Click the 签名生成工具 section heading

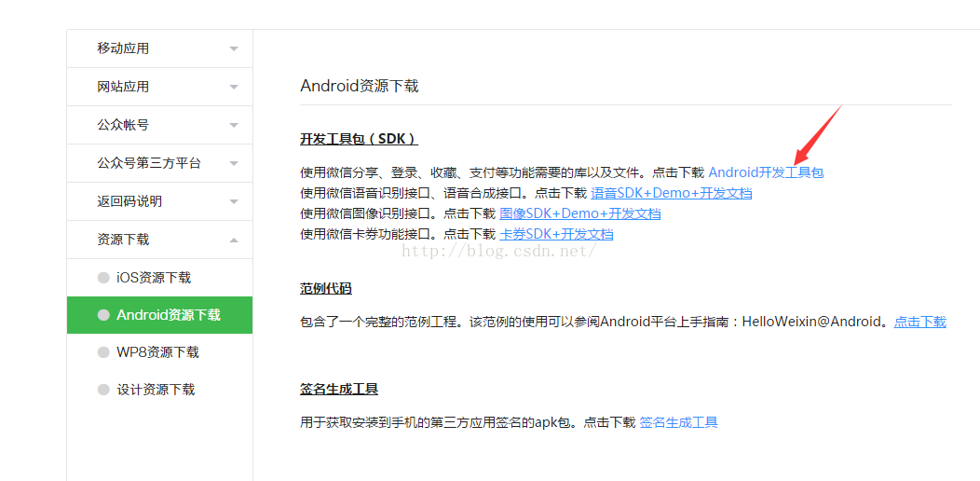pyautogui.click(x=339, y=389)
